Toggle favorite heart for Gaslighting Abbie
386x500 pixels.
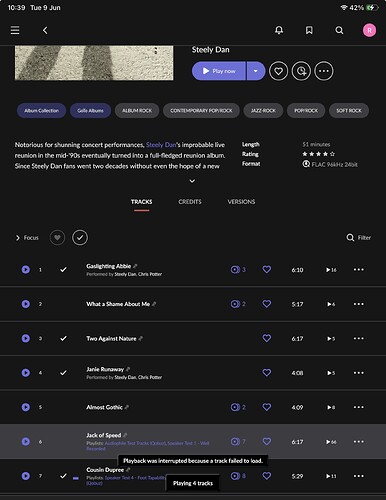267,269
